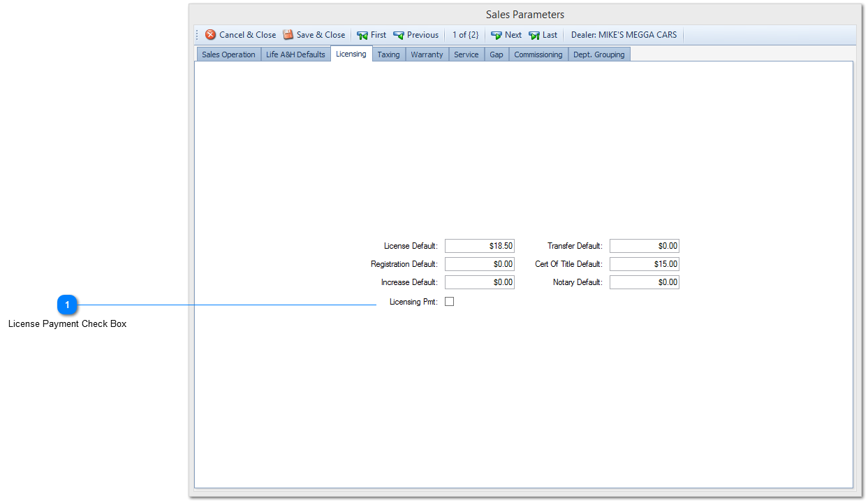
Task: Open the Commissioning tab
Action: pyautogui.click(x=538, y=54)
